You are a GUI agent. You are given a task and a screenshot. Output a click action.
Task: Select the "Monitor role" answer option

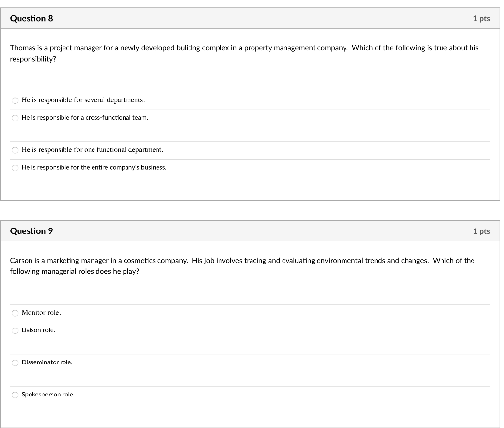point(15,313)
